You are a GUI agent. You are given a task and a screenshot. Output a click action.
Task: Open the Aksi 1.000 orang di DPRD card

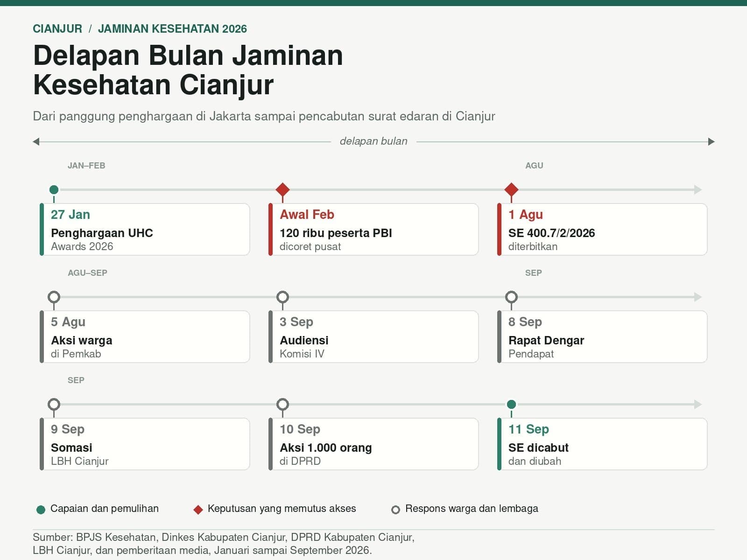click(x=373, y=444)
